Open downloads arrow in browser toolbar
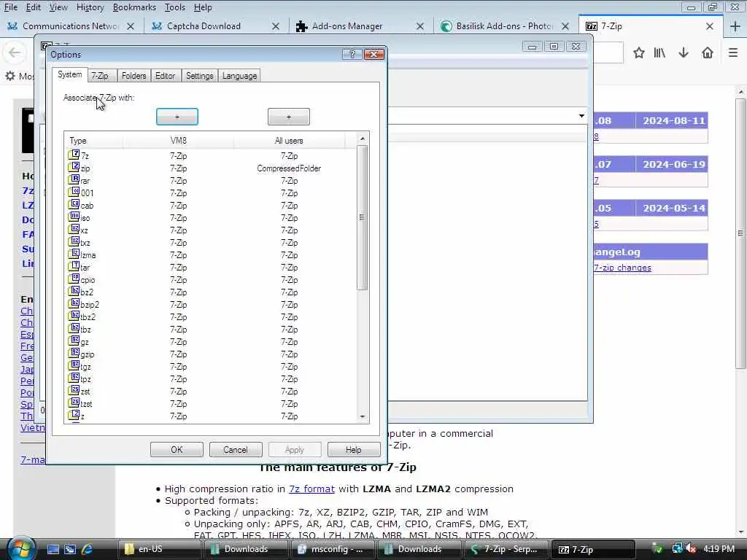747x560 pixels. pyautogui.click(x=683, y=52)
